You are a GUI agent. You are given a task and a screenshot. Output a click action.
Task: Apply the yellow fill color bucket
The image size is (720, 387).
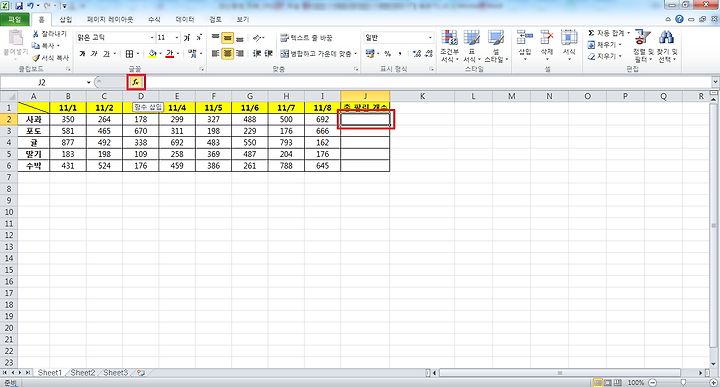click(x=153, y=54)
